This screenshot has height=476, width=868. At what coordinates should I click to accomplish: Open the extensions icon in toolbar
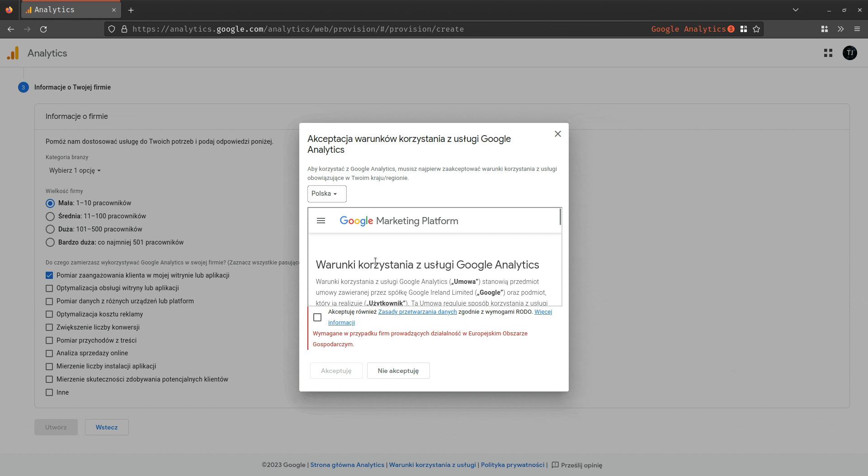pos(825,29)
